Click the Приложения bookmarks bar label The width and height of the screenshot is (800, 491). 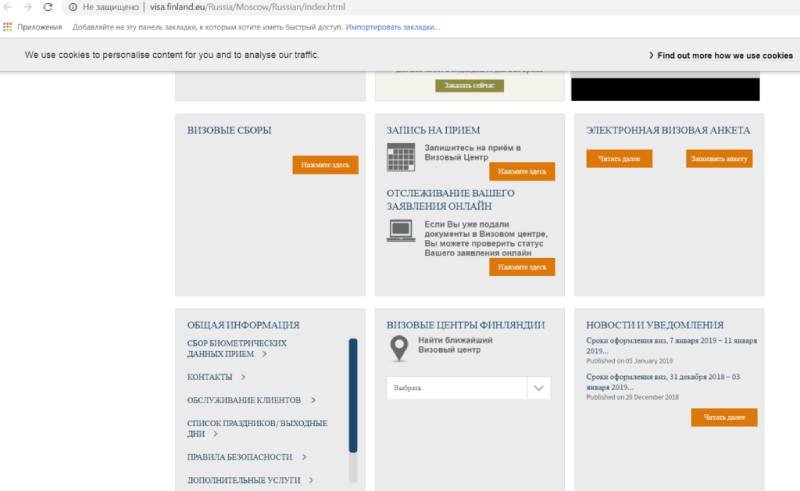[40, 27]
